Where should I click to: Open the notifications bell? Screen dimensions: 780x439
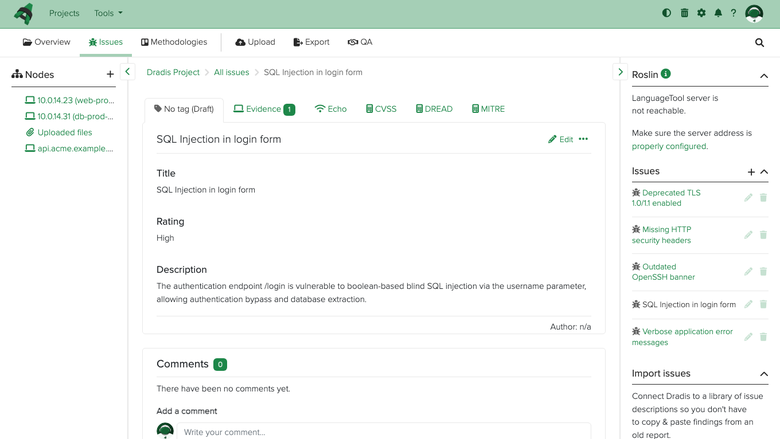(x=718, y=13)
